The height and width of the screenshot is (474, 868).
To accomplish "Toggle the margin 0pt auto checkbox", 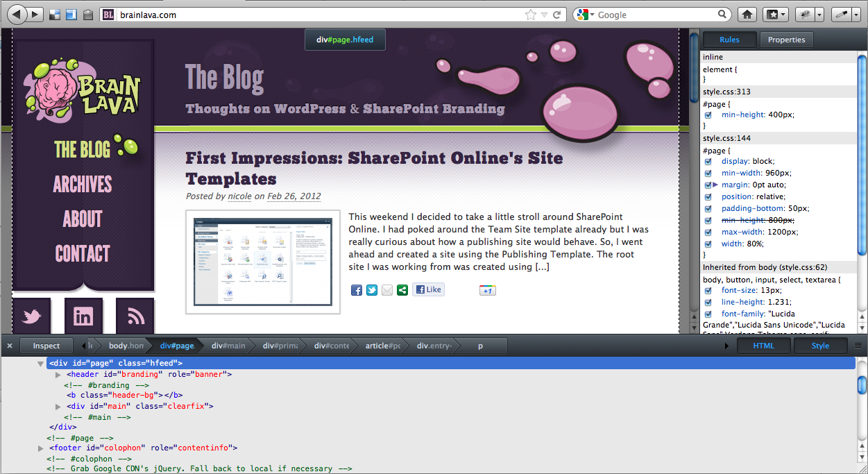I will [x=708, y=185].
